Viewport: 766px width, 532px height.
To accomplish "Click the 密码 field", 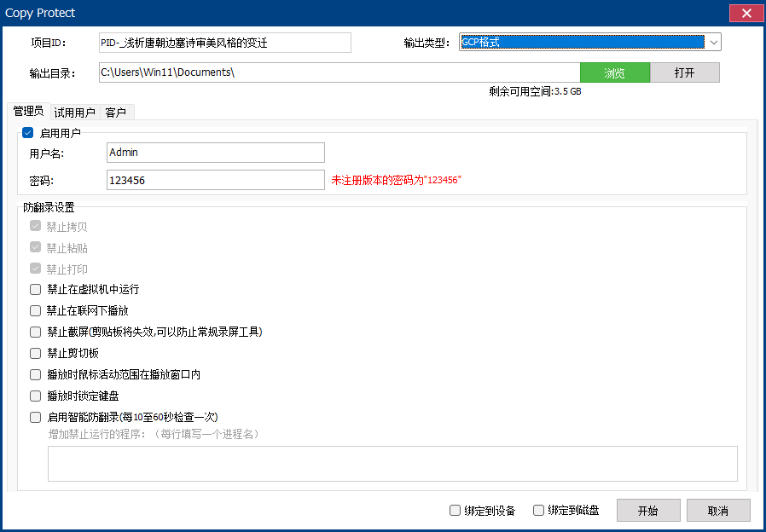I will pyautogui.click(x=216, y=180).
